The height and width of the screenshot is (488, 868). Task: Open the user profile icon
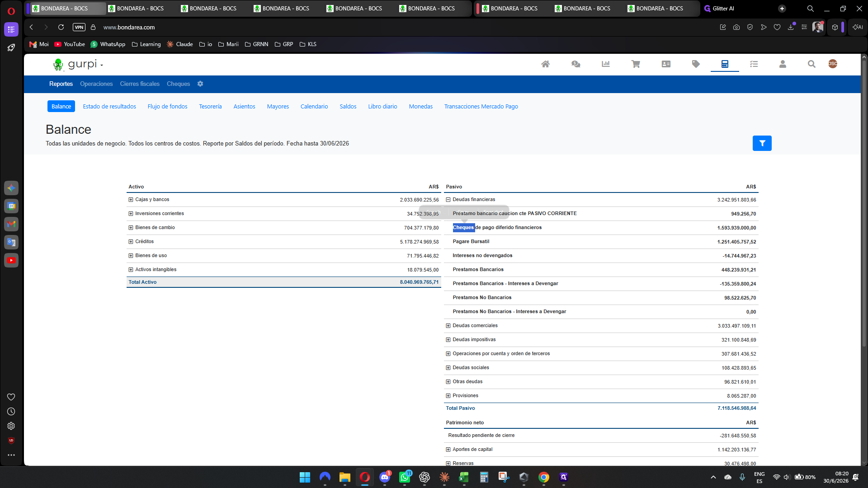tap(783, 64)
